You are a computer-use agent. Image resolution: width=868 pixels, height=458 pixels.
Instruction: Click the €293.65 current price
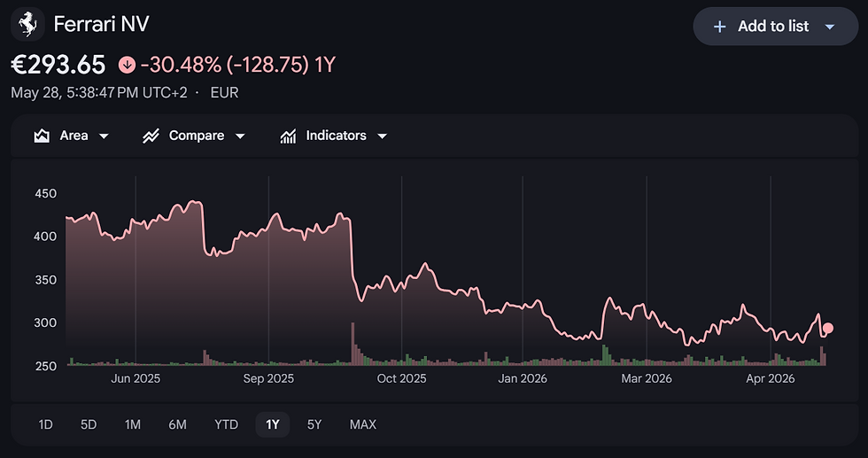pyautogui.click(x=58, y=66)
